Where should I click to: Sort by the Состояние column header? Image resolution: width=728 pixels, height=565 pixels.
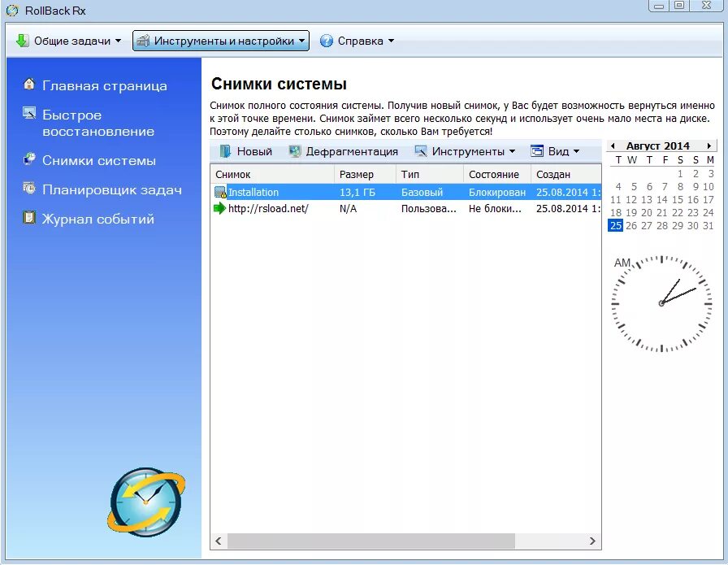click(496, 174)
